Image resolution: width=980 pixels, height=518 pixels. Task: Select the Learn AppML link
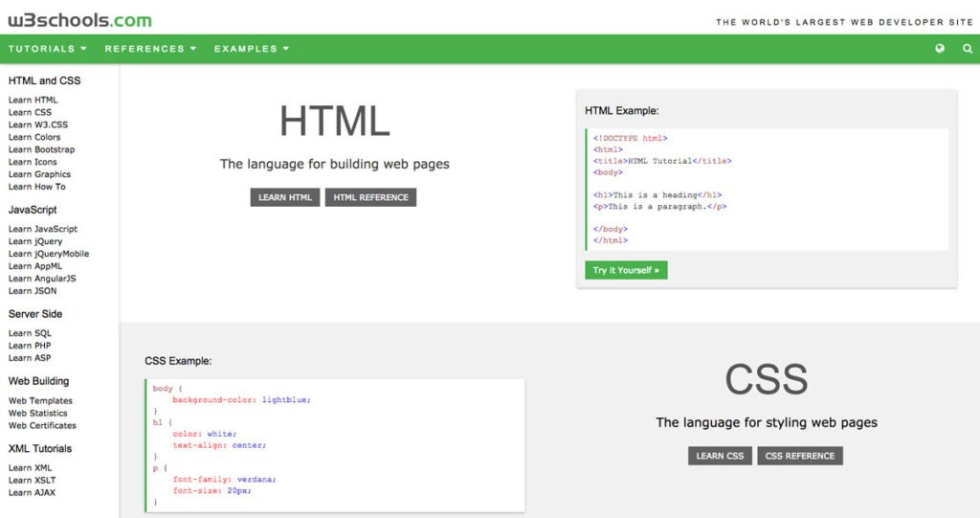coord(35,266)
